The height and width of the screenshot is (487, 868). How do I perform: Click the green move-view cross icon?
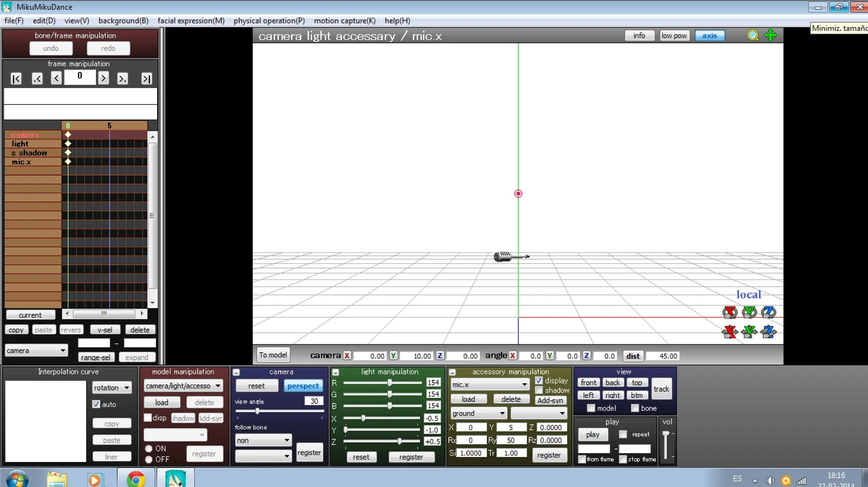(771, 35)
